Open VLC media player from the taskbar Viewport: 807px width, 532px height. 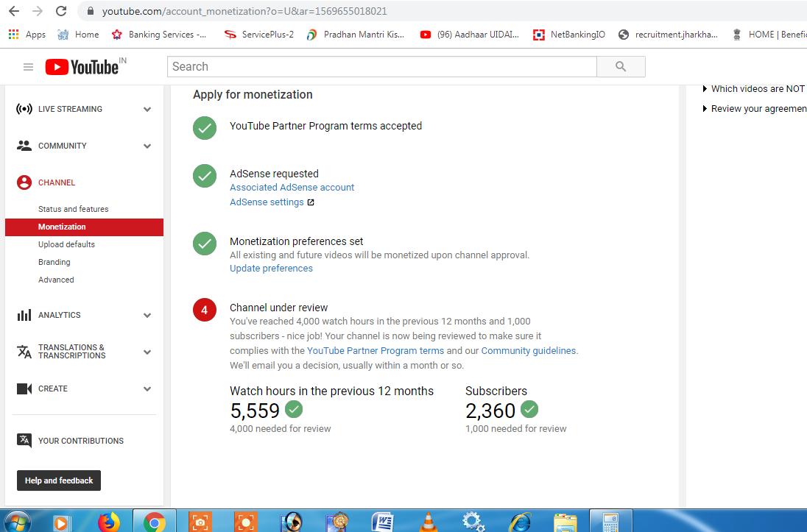(428, 522)
